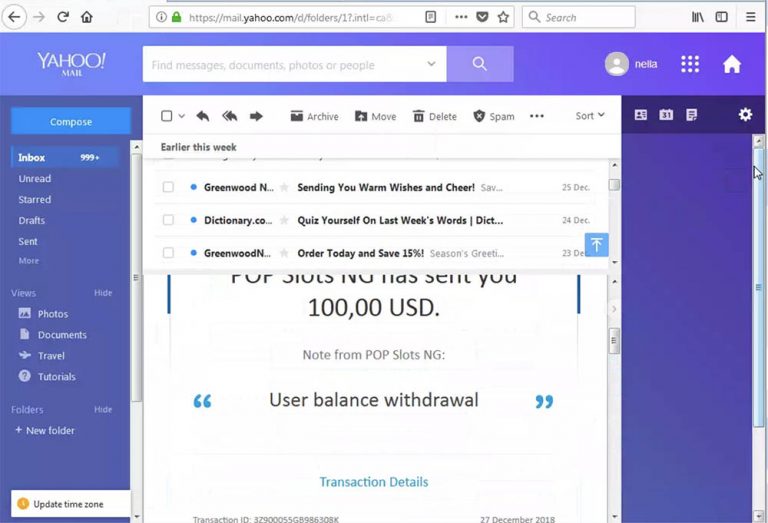
Task: Open Contacts card icon in right panel
Action: (641, 115)
